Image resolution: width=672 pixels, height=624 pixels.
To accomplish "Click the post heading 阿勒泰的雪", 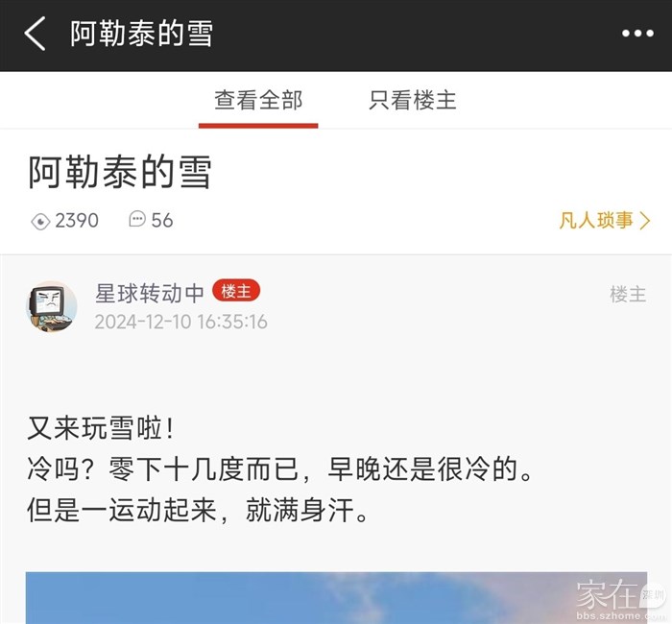I will point(120,172).
